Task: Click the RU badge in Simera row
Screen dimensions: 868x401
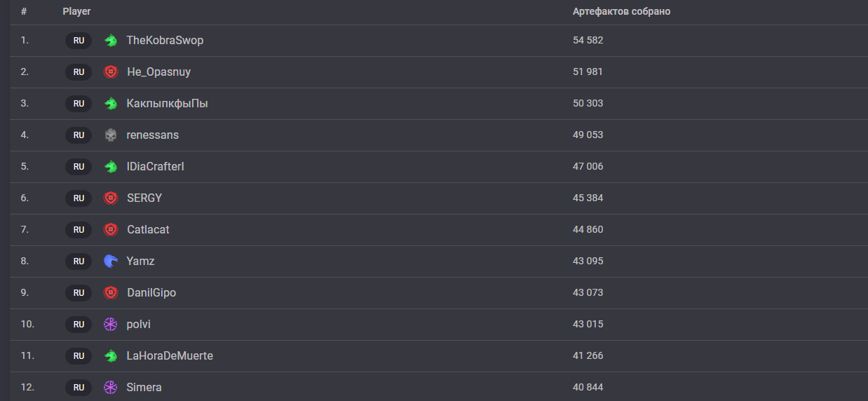Action: coord(79,388)
